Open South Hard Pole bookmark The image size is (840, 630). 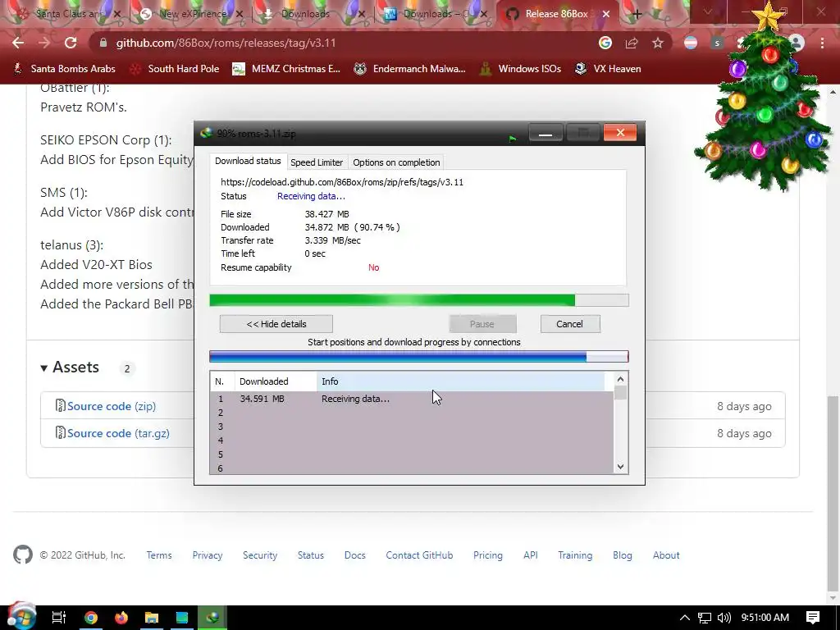(x=176, y=69)
